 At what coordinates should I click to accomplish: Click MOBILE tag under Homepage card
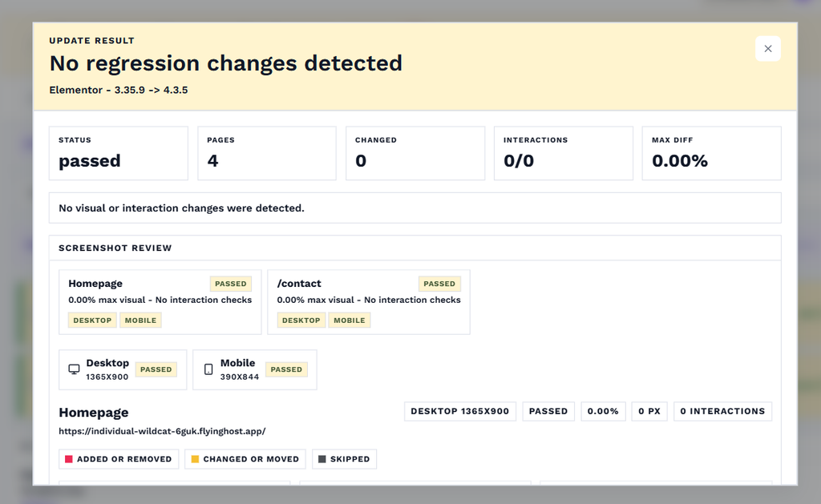point(140,321)
